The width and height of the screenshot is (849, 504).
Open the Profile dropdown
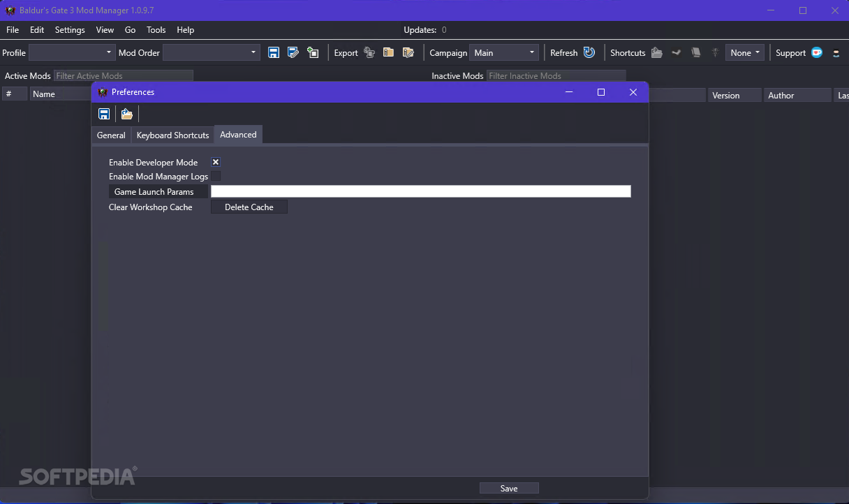[72, 52]
